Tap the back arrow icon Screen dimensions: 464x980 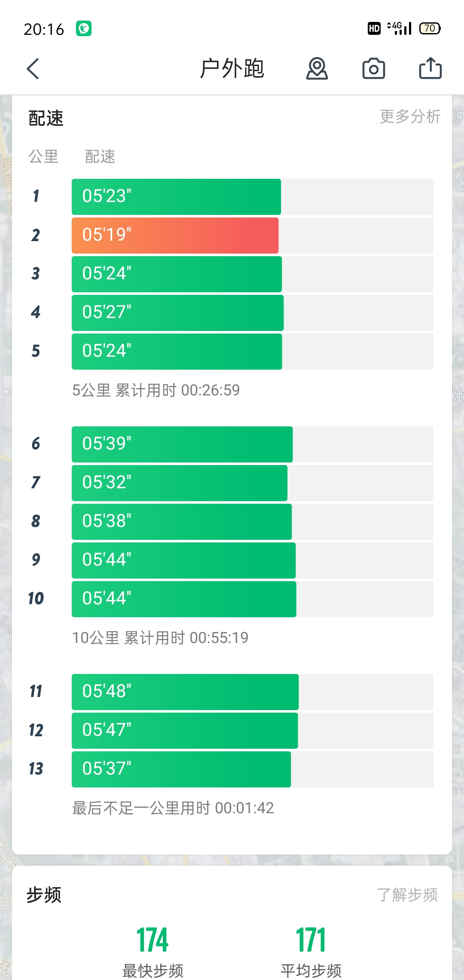pos(33,69)
